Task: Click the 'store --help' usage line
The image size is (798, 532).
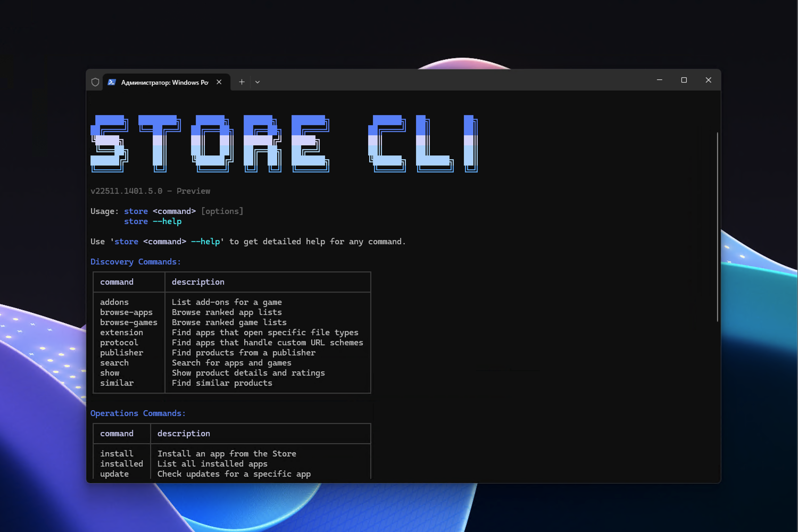Action: tap(153, 221)
